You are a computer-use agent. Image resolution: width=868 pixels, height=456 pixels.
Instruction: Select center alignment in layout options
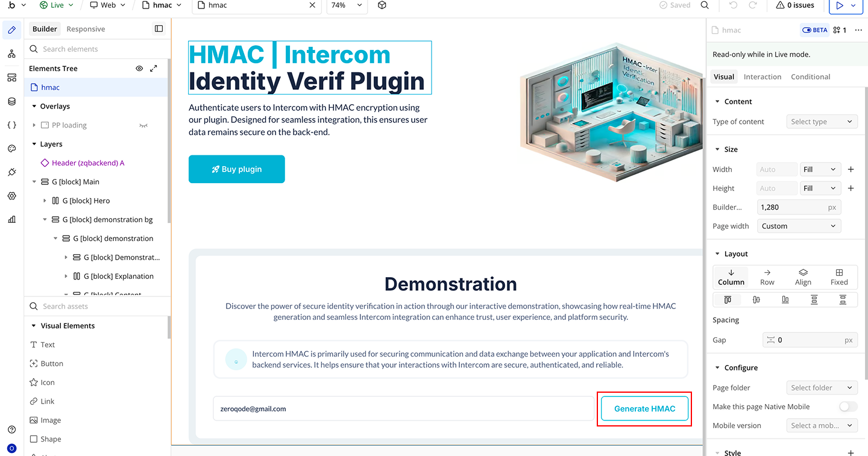pyautogui.click(x=756, y=299)
